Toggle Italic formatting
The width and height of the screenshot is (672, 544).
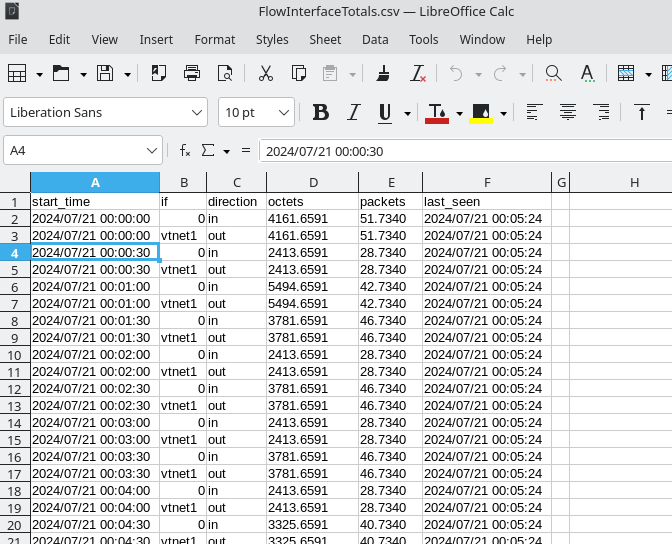coord(354,113)
